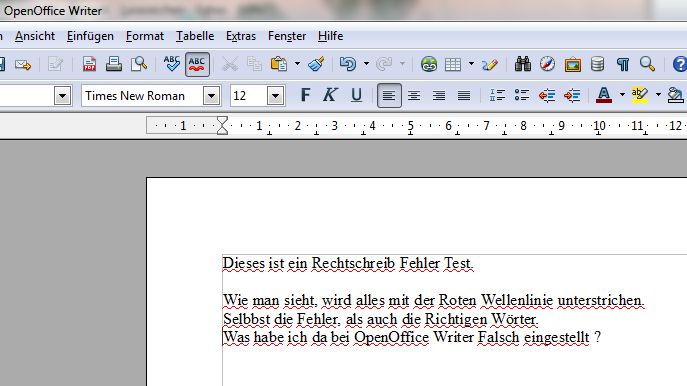This screenshot has height=386, width=687.
Task: Click the word "Wellenlinie" in the document
Action: click(x=517, y=301)
